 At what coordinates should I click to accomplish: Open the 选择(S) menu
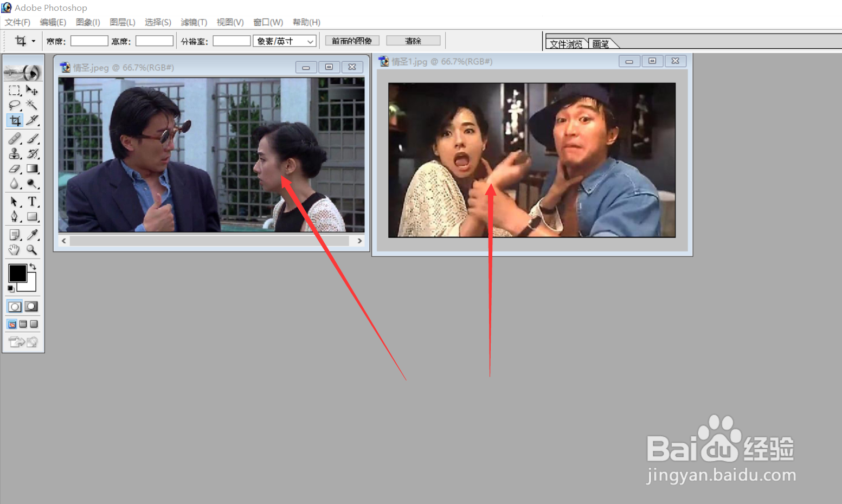(x=158, y=22)
